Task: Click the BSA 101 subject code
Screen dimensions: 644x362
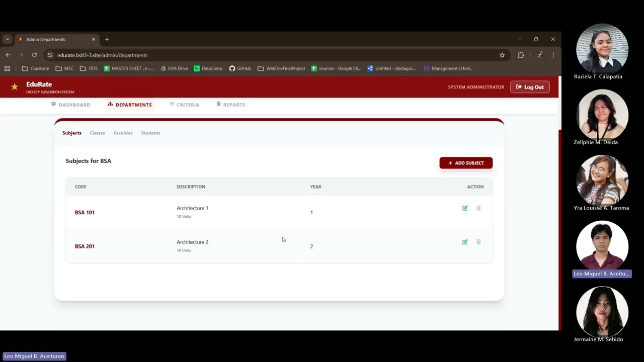Action: 85,213
